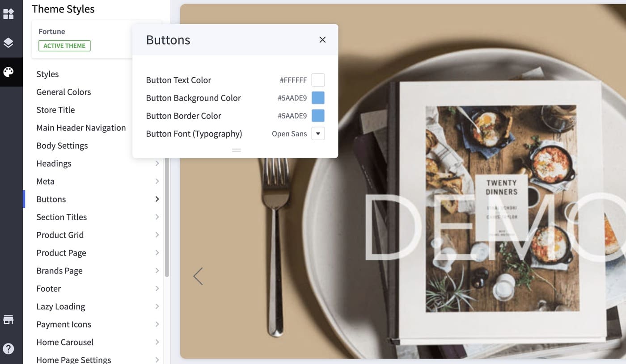Expand the Home Carousel chevron
This screenshot has width=626, height=364.
157,342
